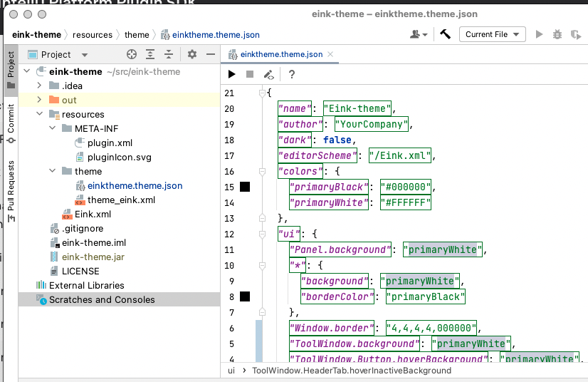Click Run with Coverage icon
The width and height of the screenshot is (588, 382).
coord(576,34)
